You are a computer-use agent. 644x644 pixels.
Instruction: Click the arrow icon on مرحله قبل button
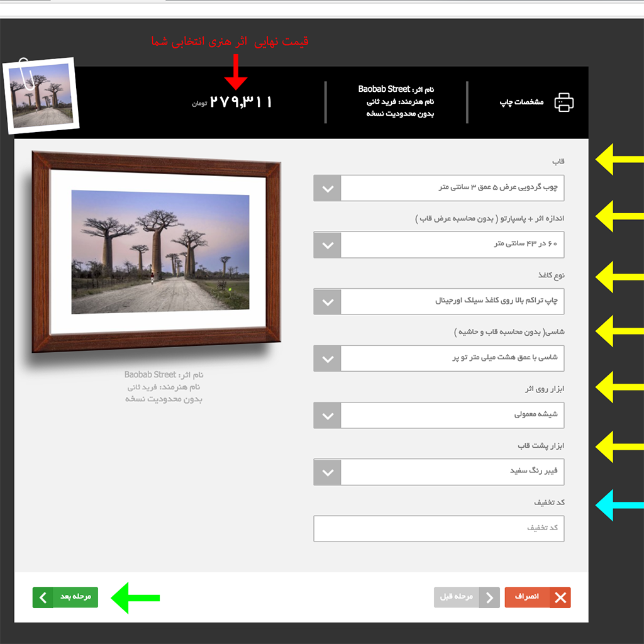(489, 597)
